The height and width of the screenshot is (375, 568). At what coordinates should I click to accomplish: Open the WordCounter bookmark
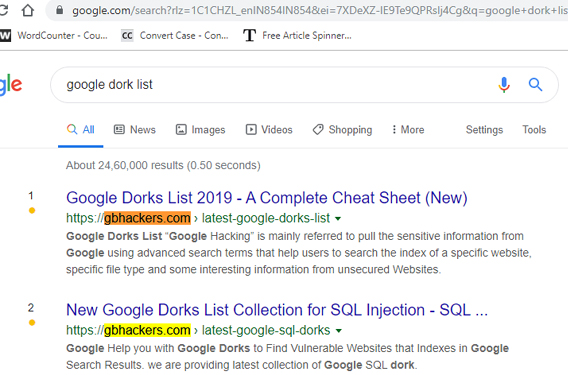54,36
